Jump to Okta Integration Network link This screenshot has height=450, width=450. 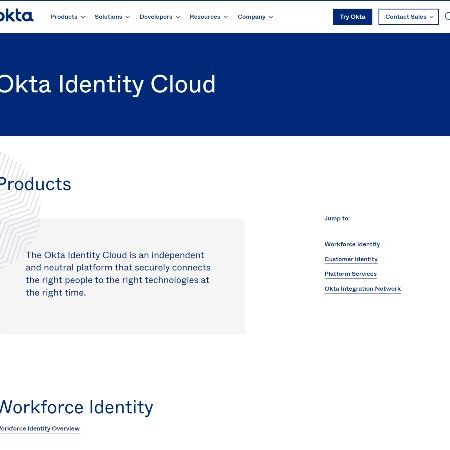pos(363,289)
